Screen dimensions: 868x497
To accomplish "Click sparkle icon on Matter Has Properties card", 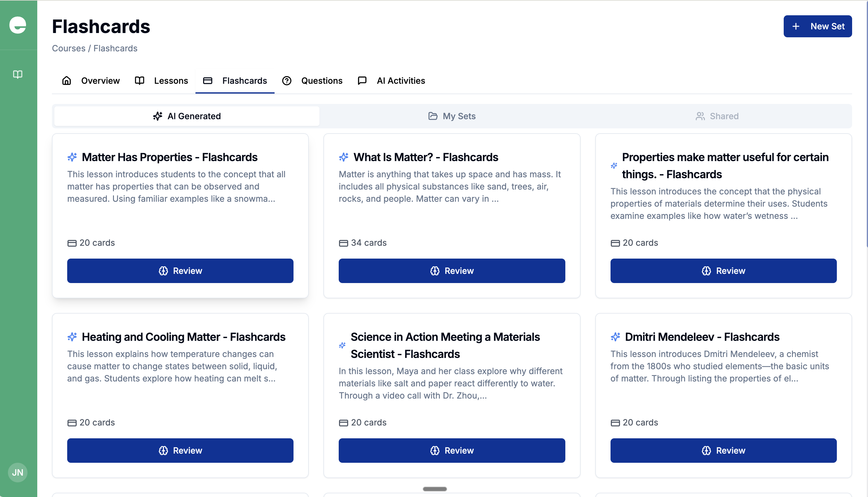I will pos(72,157).
